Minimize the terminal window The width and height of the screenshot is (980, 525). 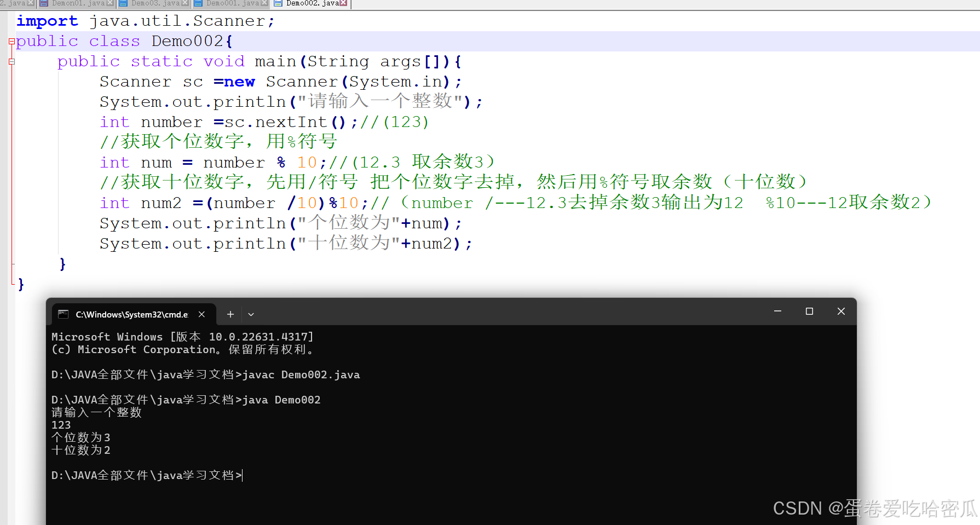point(777,311)
